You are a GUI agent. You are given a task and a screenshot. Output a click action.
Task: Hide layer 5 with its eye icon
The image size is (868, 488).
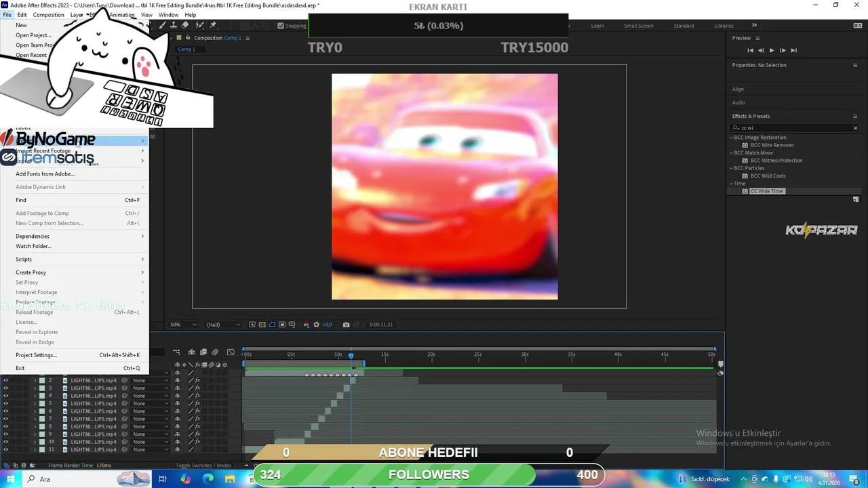point(5,403)
